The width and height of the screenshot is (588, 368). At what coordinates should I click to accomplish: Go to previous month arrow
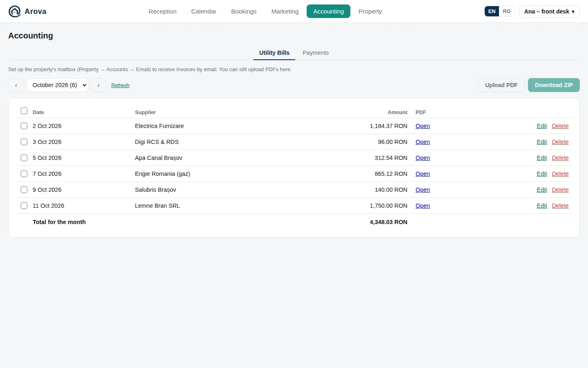point(16,85)
